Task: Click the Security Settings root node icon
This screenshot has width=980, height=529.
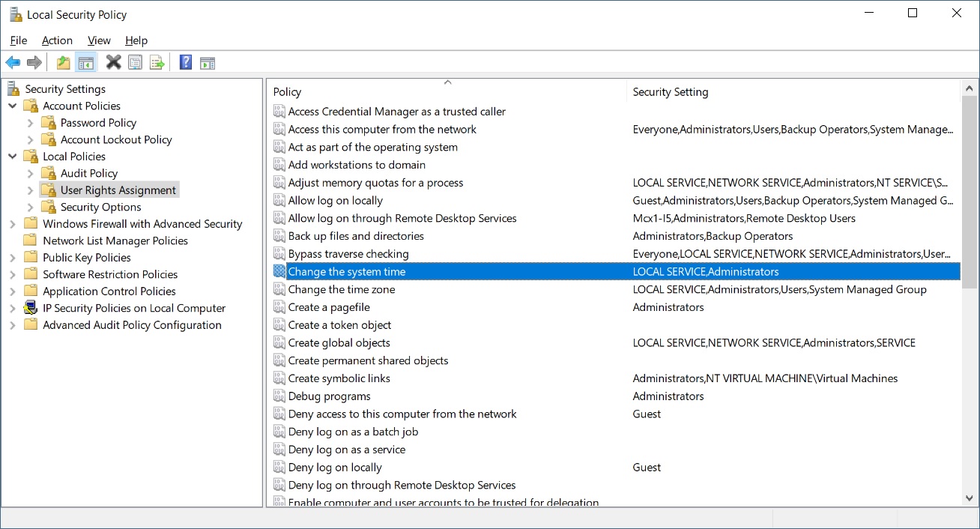Action: 13,88
